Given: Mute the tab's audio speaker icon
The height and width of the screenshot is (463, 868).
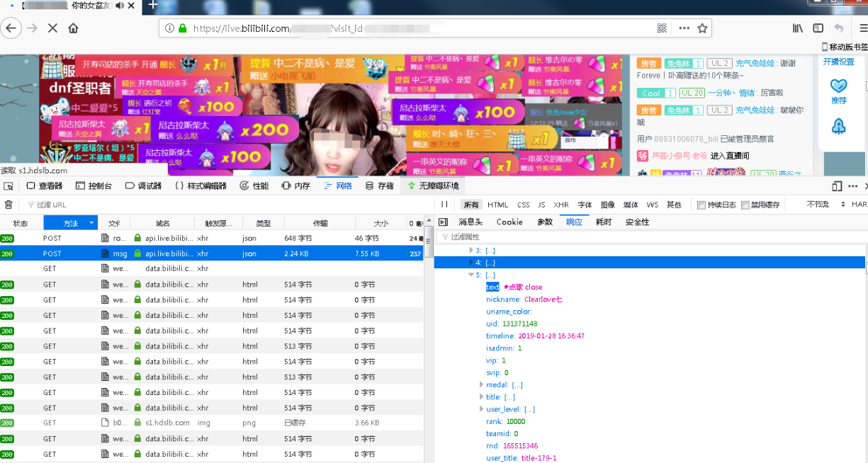Looking at the screenshot, I should pos(118,6).
